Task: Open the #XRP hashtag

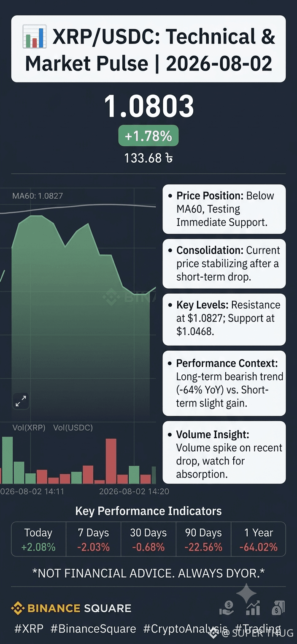Action: click(x=29, y=629)
